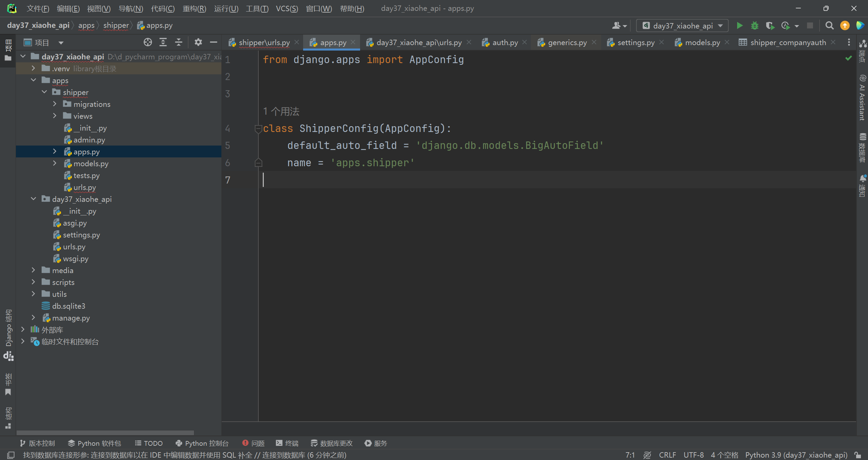Screen dimensions: 868x460
Task: Expand the .venv folder
Action: 33,68
